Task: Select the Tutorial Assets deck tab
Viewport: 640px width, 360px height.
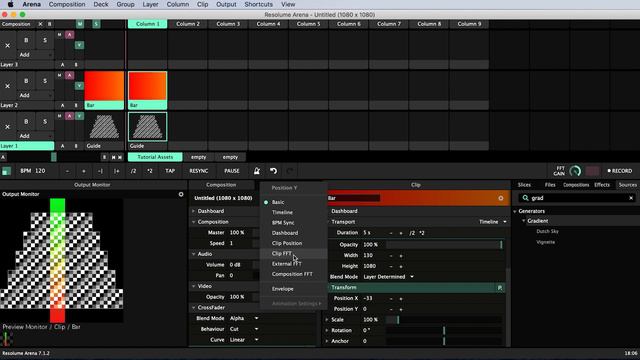Action: point(155,157)
